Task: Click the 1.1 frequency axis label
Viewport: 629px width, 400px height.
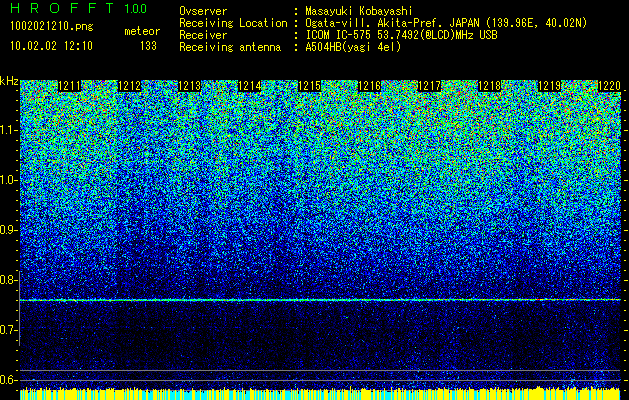Action: pos(8,130)
